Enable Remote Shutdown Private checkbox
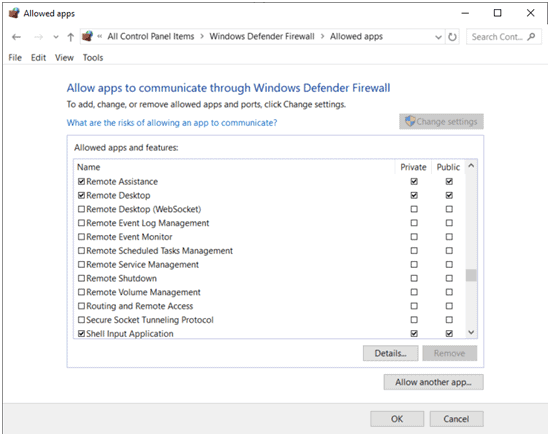Viewport: 550px width, 436px height. click(x=414, y=279)
